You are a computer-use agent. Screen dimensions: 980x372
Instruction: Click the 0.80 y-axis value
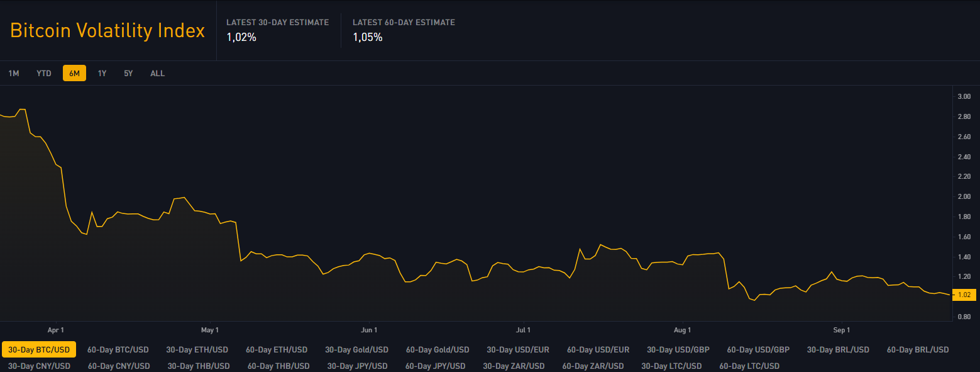tap(964, 317)
